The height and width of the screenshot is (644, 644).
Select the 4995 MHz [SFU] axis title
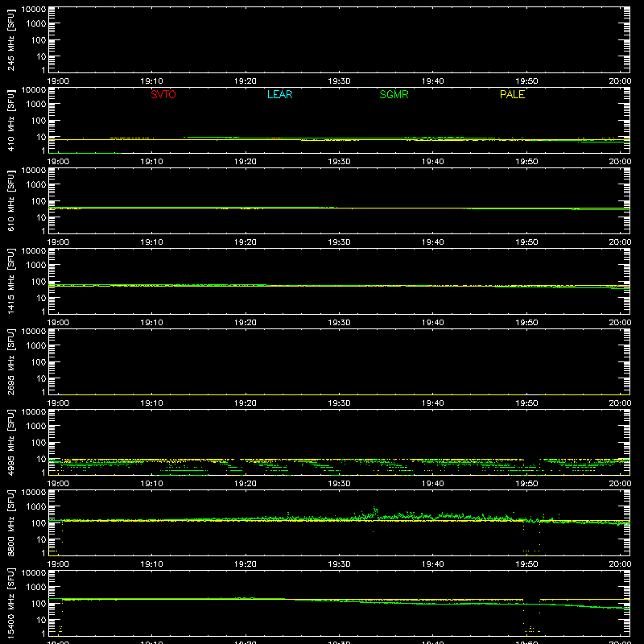click(11, 442)
